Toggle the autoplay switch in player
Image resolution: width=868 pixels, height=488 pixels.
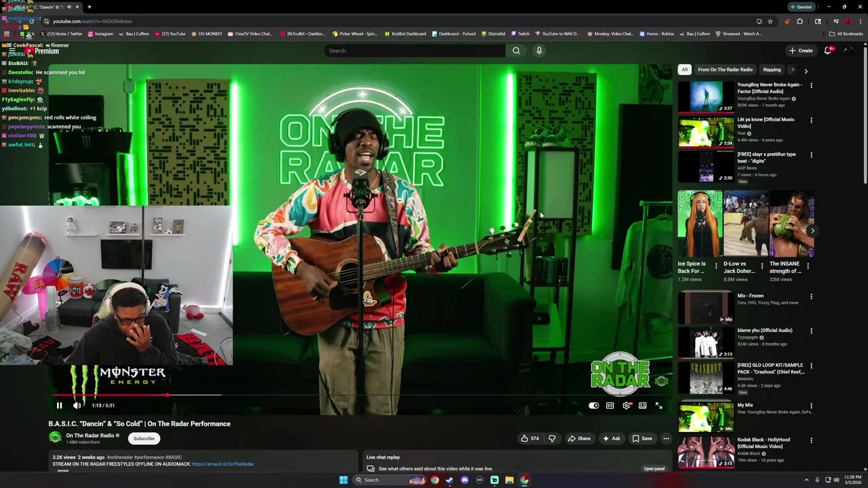(x=594, y=405)
